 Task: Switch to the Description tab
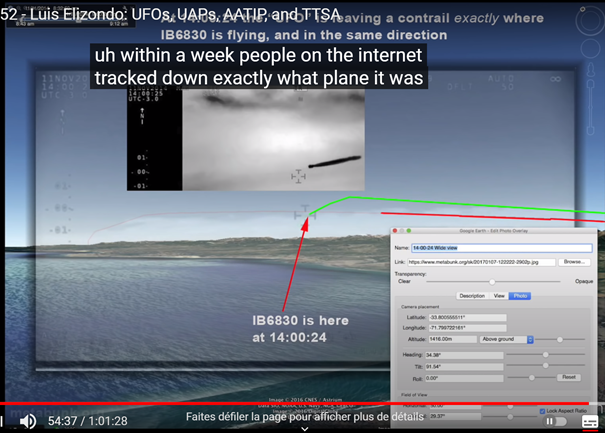472,296
